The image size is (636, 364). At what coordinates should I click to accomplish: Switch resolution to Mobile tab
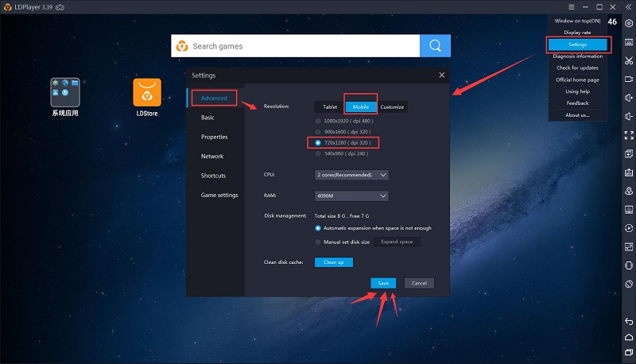tap(361, 107)
